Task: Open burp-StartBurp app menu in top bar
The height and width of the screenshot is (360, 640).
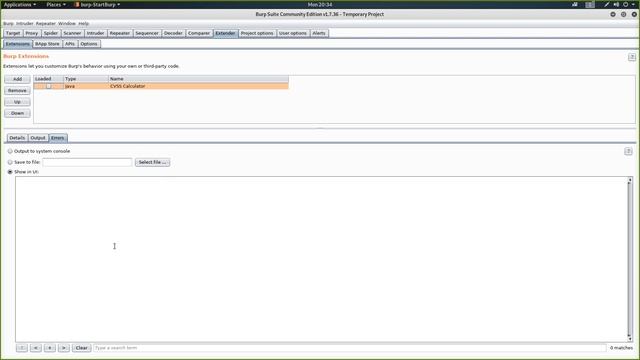Action: pyautogui.click(x=98, y=4)
